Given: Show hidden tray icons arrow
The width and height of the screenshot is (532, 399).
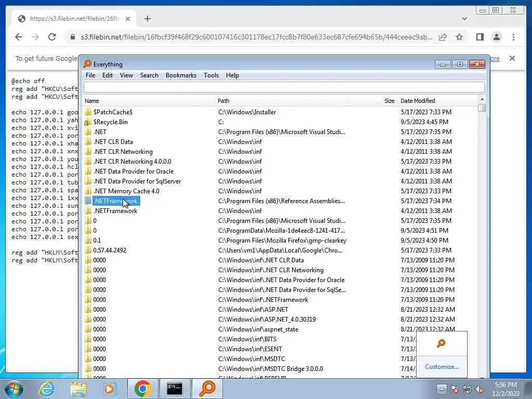Looking at the screenshot, I should pyautogui.click(x=441, y=389).
